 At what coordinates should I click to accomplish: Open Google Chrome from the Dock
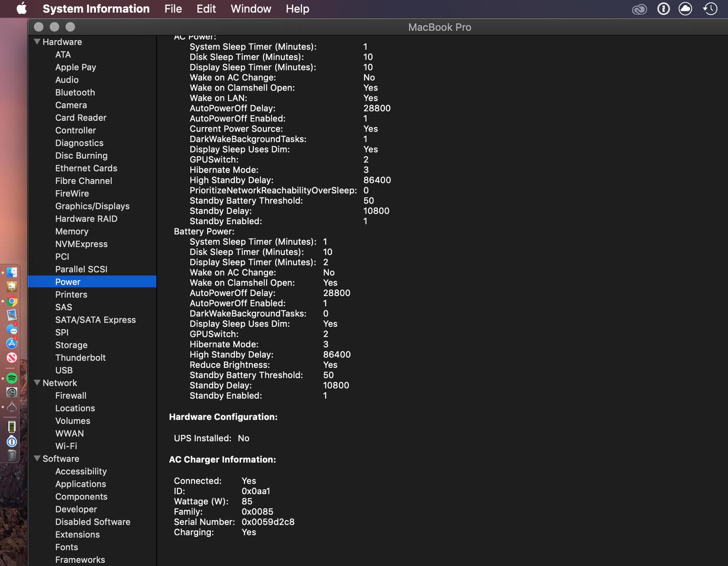click(x=12, y=301)
